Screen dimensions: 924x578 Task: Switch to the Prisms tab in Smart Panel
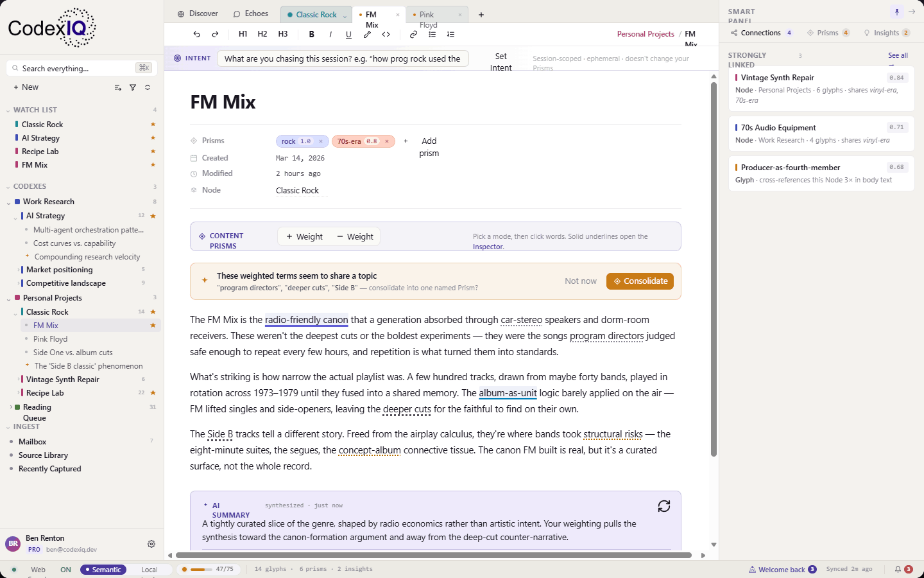pos(828,33)
